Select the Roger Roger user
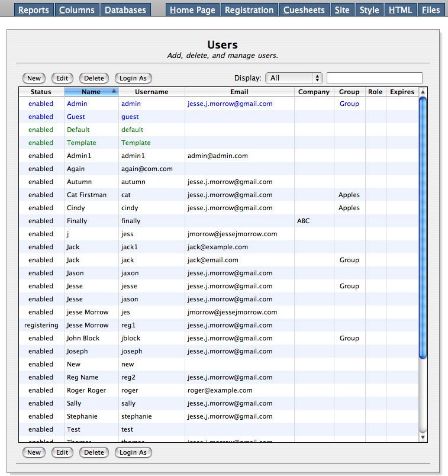 click(86, 390)
